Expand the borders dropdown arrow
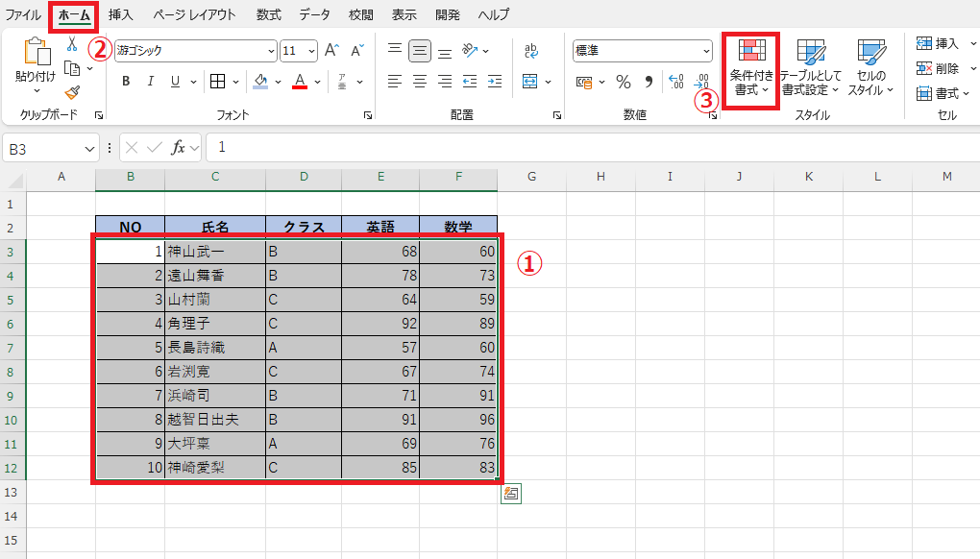This screenshot has width=980, height=559. [235, 82]
